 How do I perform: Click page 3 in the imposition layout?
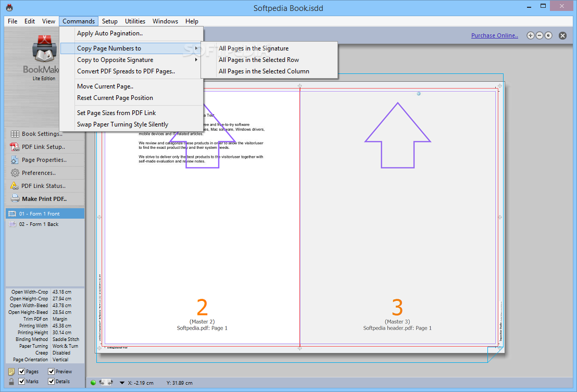pyautogui.click(x=397, y=217)
